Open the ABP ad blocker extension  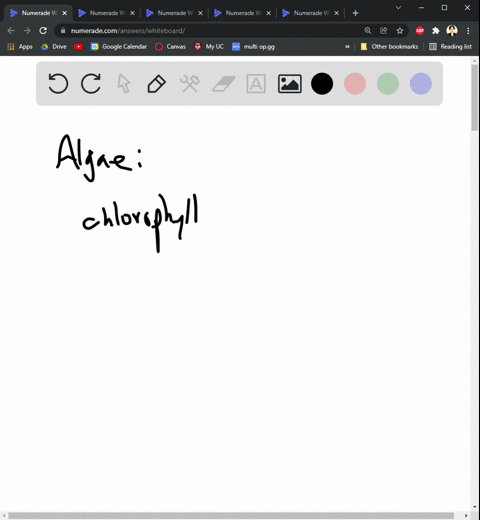[x=420, y=31]
